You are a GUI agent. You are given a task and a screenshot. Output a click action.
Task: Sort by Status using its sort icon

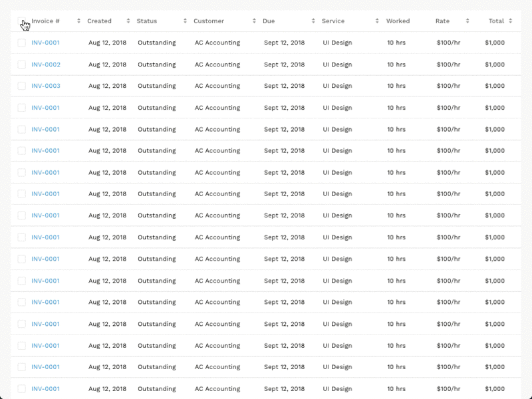(185, 21)
